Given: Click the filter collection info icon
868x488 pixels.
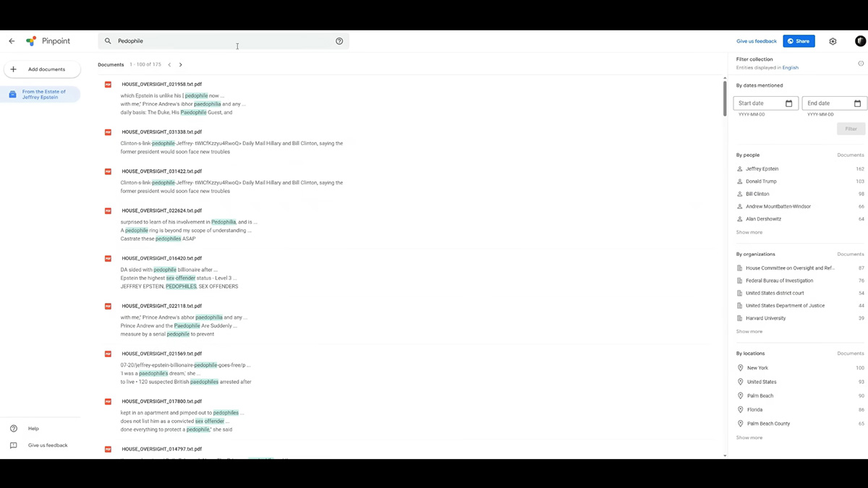Looking at the screenshot, I should coord(861,63).
